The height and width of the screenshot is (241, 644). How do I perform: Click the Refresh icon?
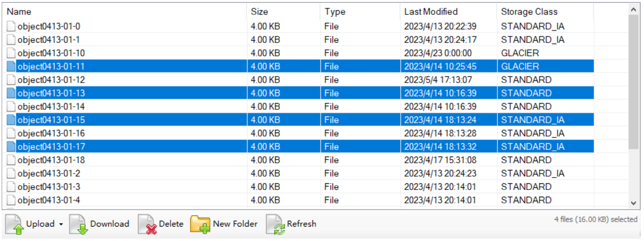[x=275, y=224]
